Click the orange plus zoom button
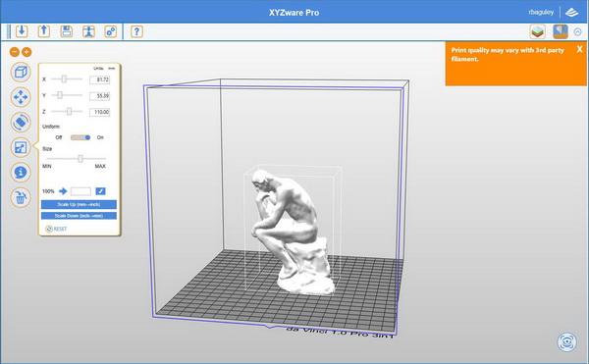Screen dimensions: 589x364 27,52
